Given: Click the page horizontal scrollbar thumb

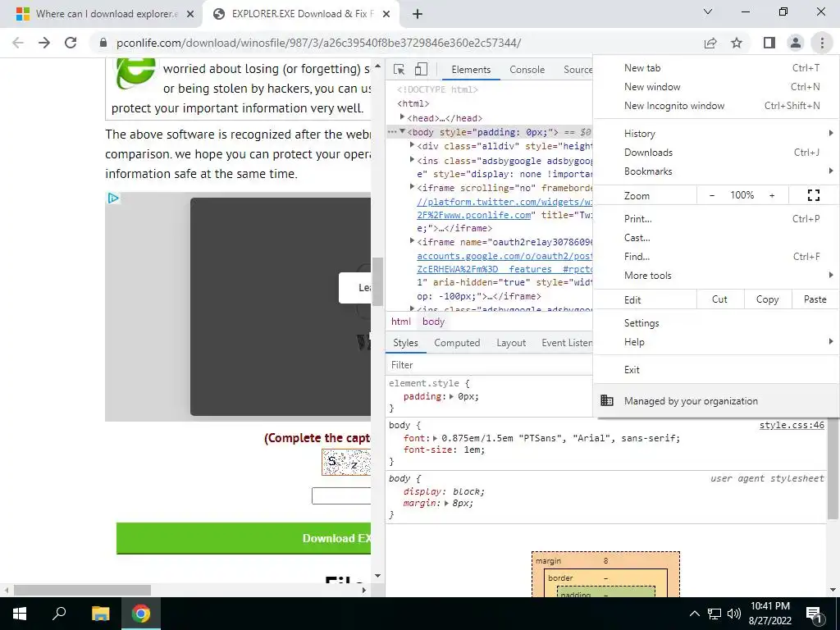Looking at the screenshot, I should [x=82, y=590].
